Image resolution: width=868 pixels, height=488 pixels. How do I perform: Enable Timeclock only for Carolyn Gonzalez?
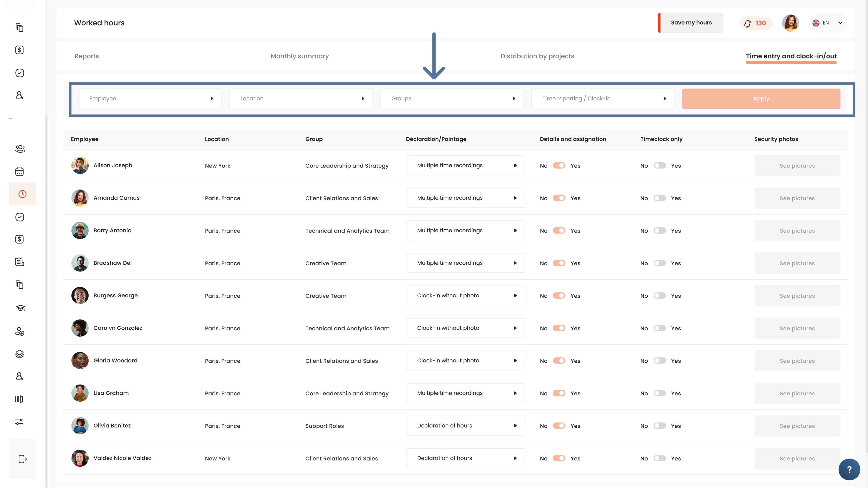[x=659, y=328]
